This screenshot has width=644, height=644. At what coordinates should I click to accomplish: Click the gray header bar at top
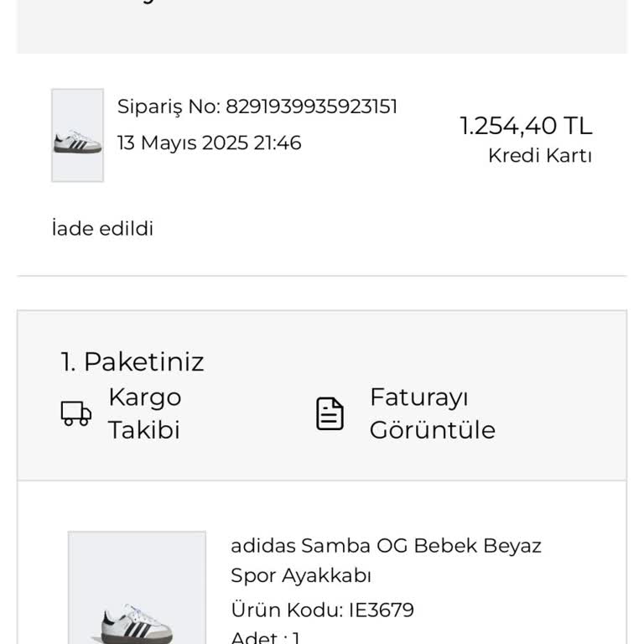pyautogui.click(x=322, y=25)
